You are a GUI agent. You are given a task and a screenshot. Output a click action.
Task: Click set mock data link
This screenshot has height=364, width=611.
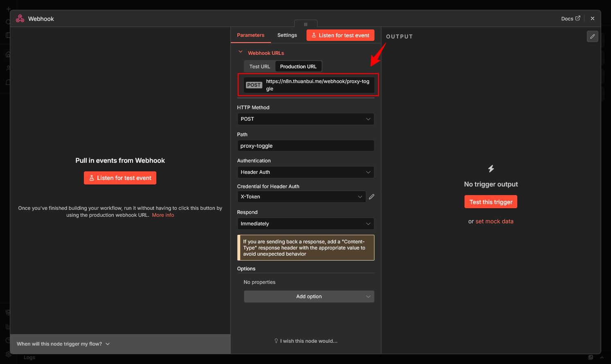click(494, 221)
